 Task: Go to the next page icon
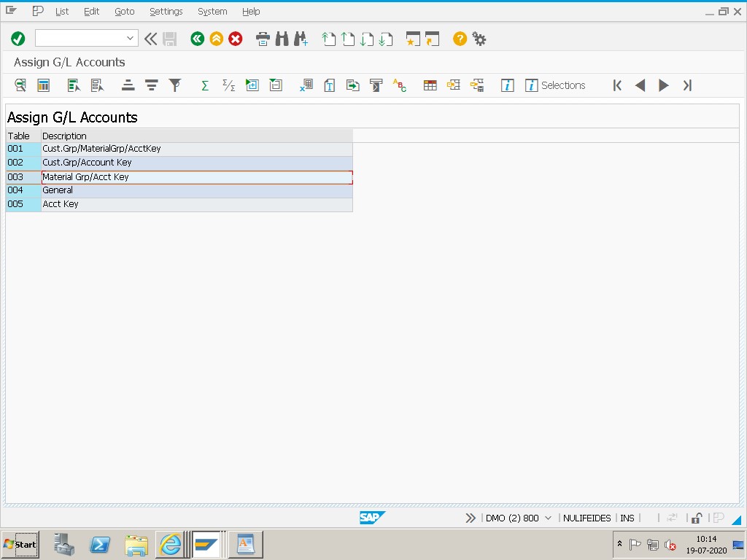[367, 39]
